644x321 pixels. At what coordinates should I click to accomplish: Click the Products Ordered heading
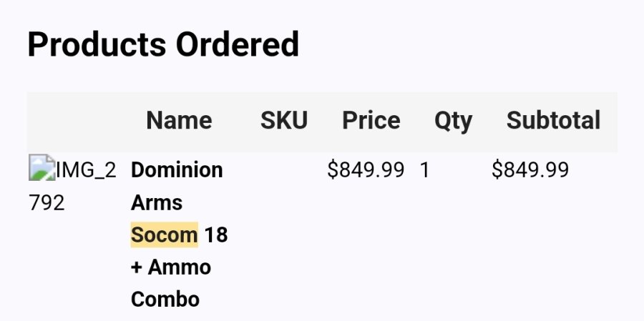point(163,44)
